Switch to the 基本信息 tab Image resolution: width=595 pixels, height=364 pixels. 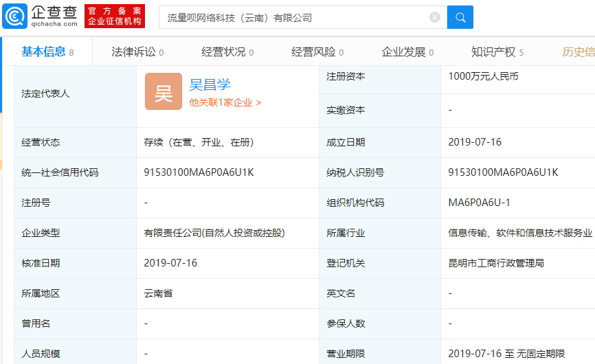point(47,52)
